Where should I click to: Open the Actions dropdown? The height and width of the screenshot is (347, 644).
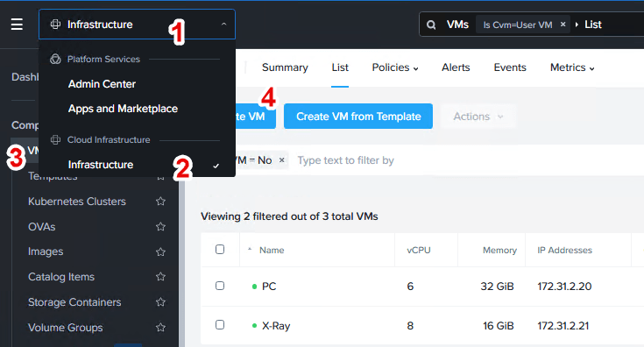[x=478, y=117]
